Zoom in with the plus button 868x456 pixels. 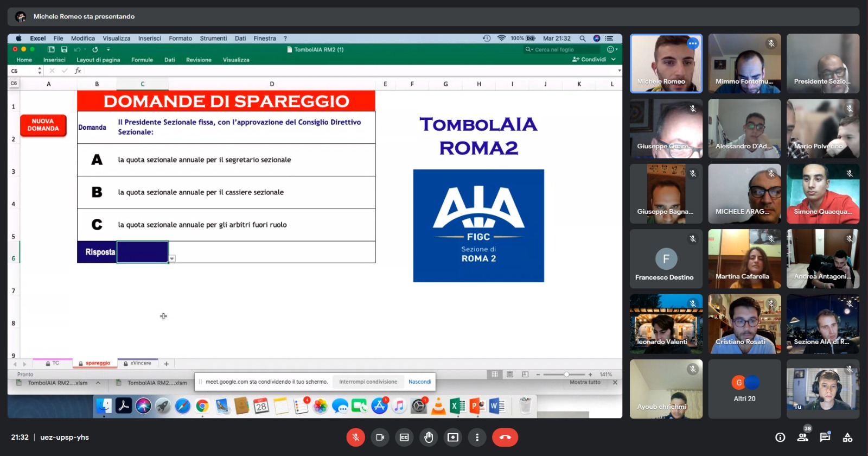coord(590,375)
